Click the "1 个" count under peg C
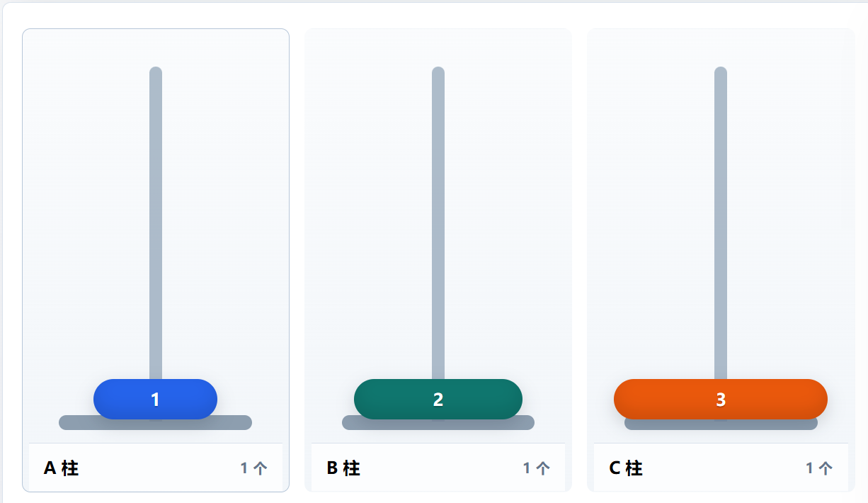The image size is (868, 503). click(x=819, y=468)
